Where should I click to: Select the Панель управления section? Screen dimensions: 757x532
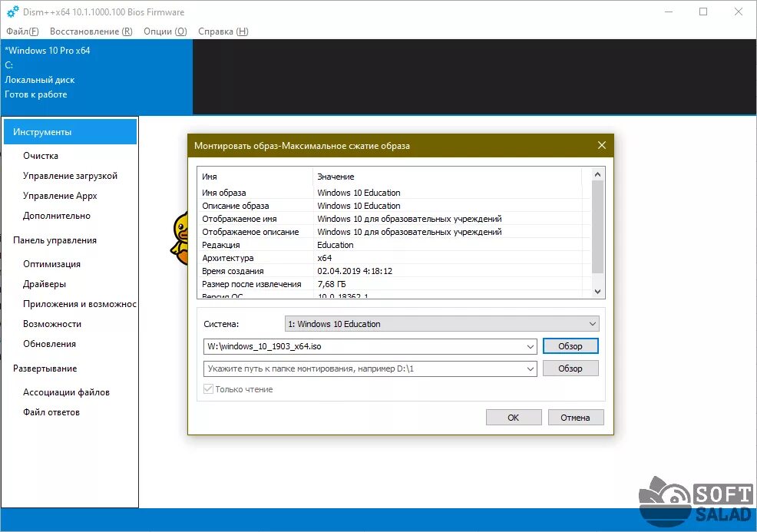[x=55, y=240]
